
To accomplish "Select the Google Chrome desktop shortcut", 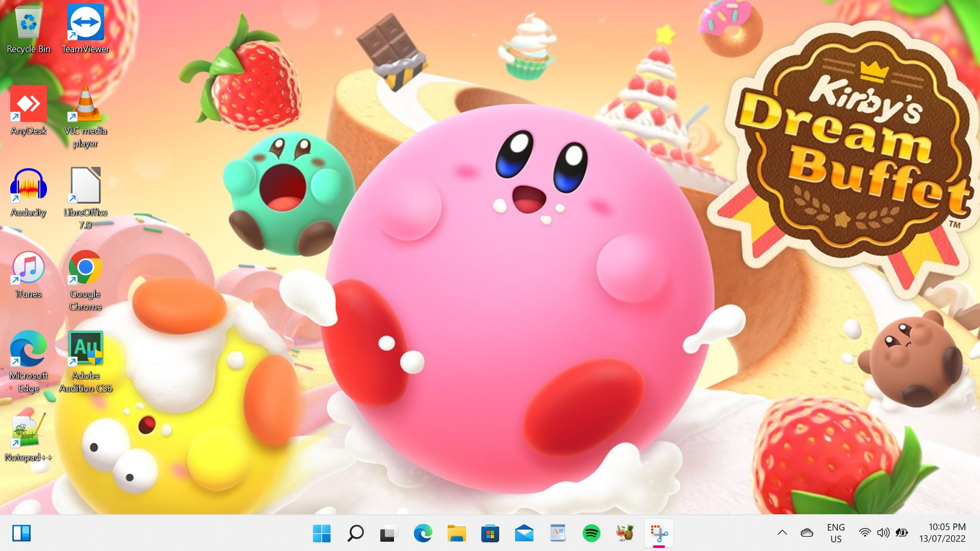I will coord(85,281).
